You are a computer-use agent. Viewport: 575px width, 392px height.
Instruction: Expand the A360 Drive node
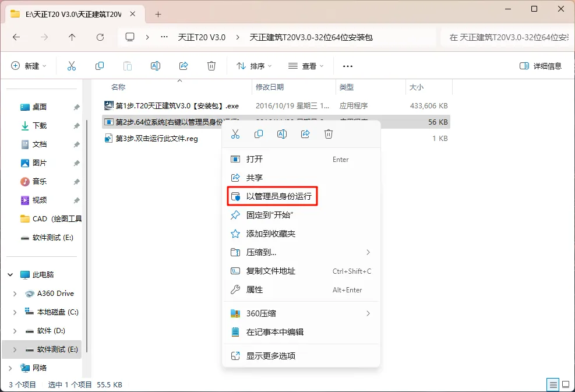pos(15,294)
